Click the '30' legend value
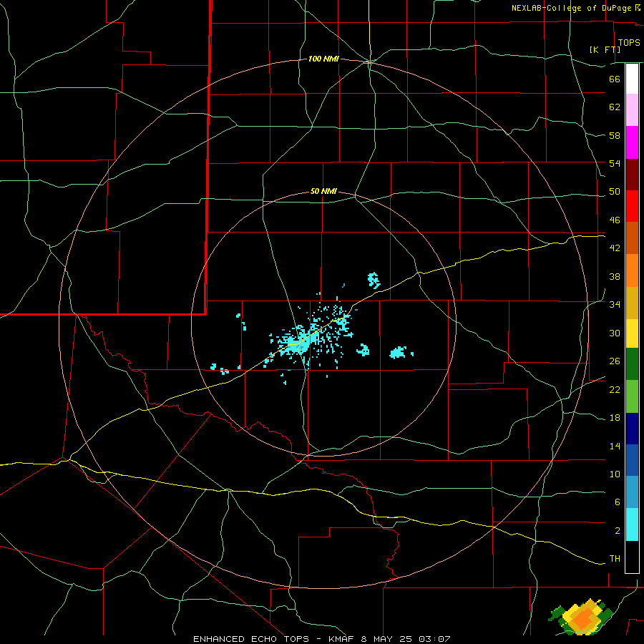 click(x=615, y=333)
